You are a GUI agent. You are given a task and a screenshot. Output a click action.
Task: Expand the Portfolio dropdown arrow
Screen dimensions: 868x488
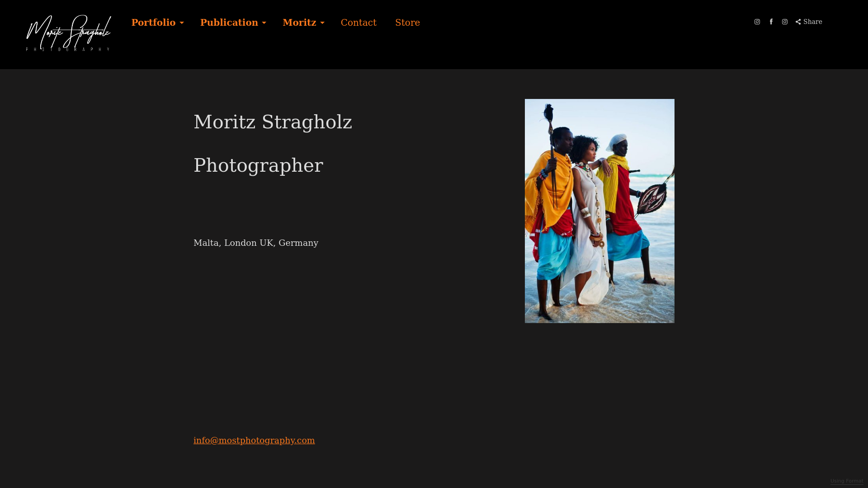(x=181, y=23)
